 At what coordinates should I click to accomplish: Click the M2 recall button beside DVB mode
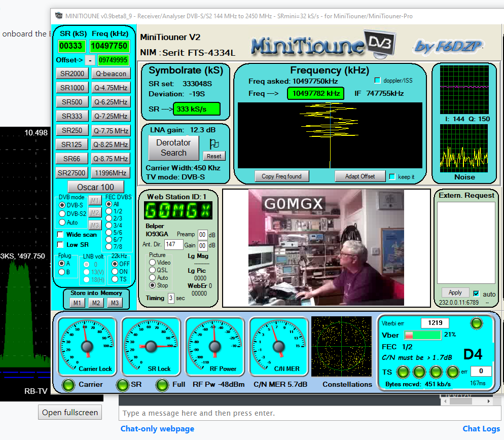[95, 213]
